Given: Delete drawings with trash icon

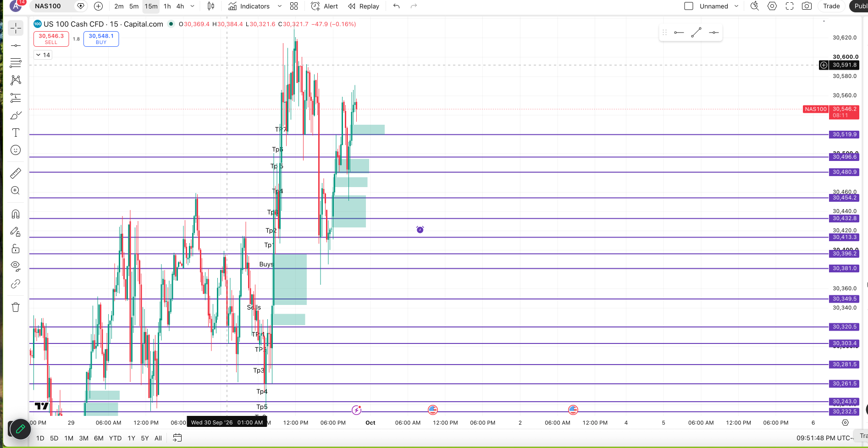Looking at the screenshot, I should (16, 307).
